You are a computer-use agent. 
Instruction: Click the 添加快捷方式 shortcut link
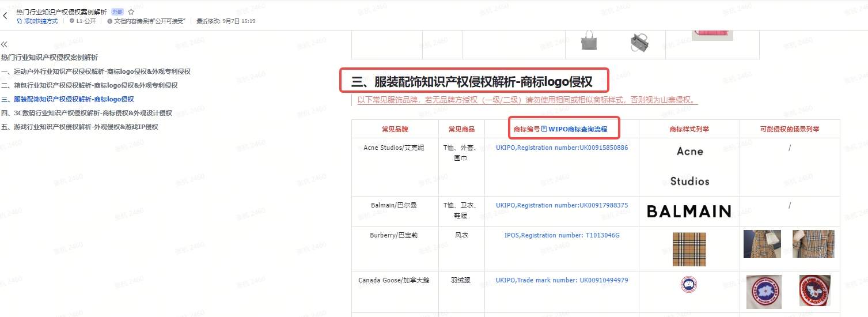tap(37, 21)
